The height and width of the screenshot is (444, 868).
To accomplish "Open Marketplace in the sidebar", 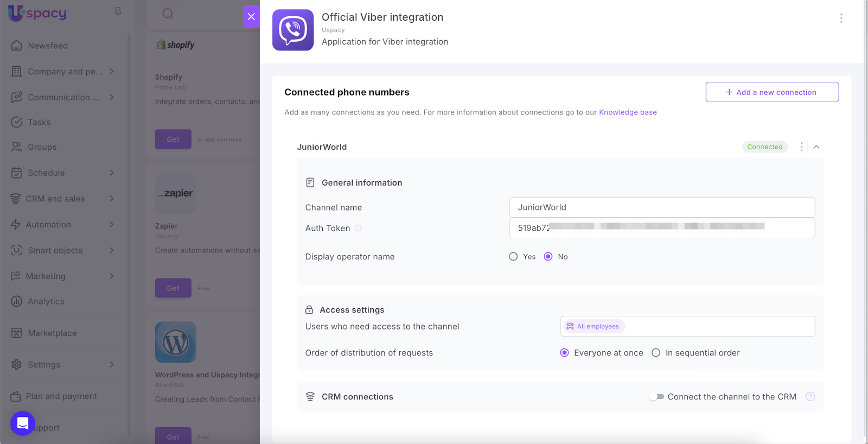I will coord(52,333).
